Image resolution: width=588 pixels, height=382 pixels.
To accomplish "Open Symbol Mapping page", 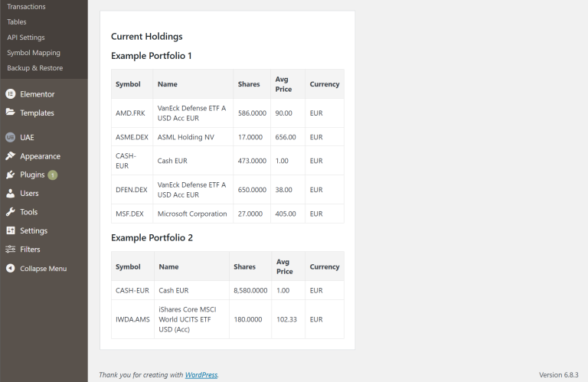I will [34, 53].
